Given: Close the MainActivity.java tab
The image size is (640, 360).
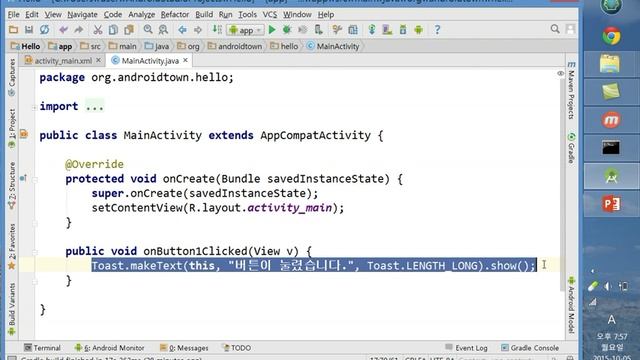Looking at the screenshot, I should pyautogui.click(x=185, y=60).
